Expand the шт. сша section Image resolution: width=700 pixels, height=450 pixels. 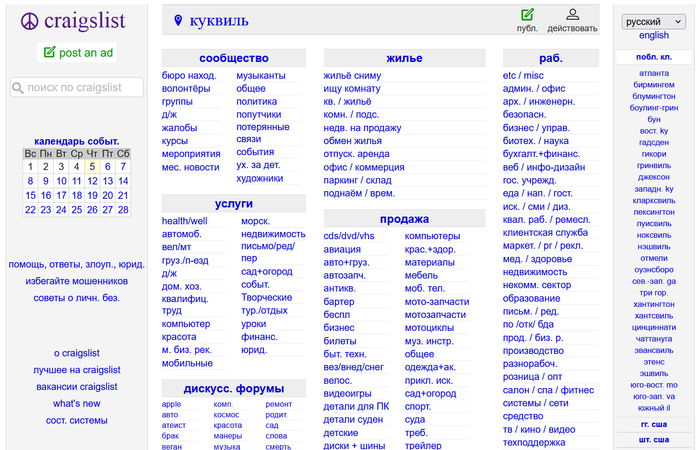(x=654, y=440)
